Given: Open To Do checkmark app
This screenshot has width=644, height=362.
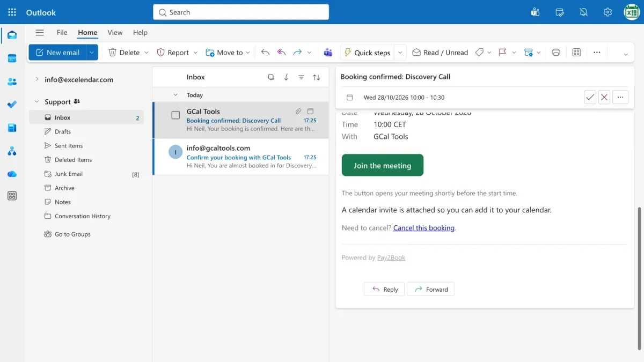Looking at the screenshot, I should point(12,105).
